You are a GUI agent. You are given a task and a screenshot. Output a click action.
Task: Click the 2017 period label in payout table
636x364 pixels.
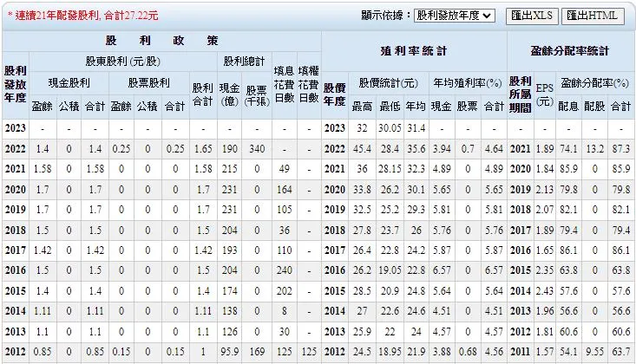click(521, 230)
